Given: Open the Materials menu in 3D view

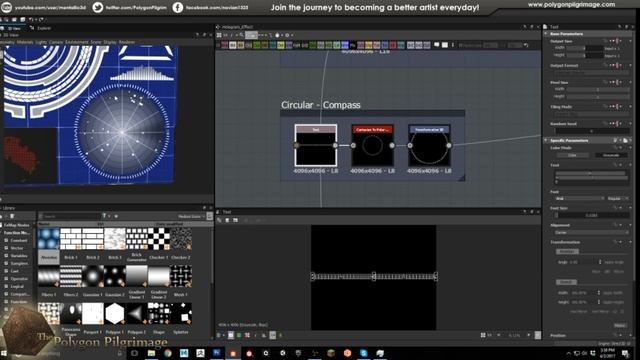Looking at the screenshot, I should pyautogui.click(x=24, y=42).
